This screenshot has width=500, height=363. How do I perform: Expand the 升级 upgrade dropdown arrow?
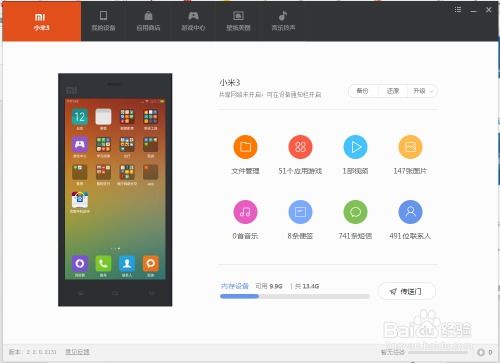tap(432, 91)
